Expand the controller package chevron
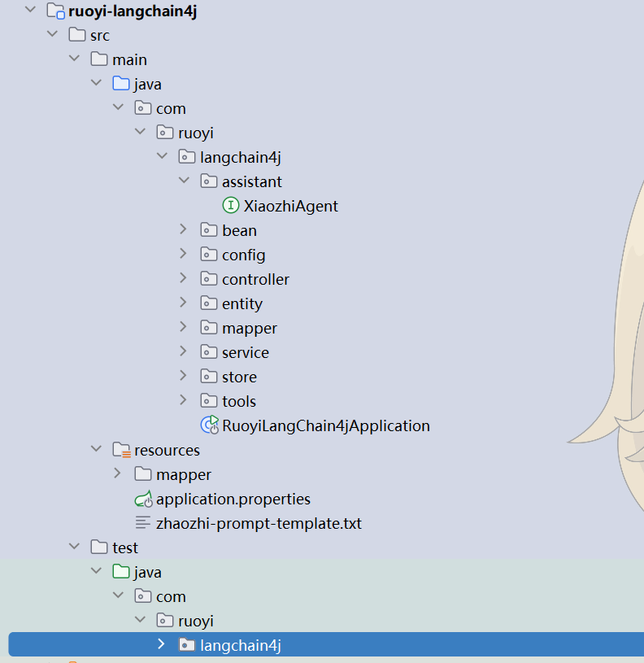 pyautogui.click(x=184, y=279)
